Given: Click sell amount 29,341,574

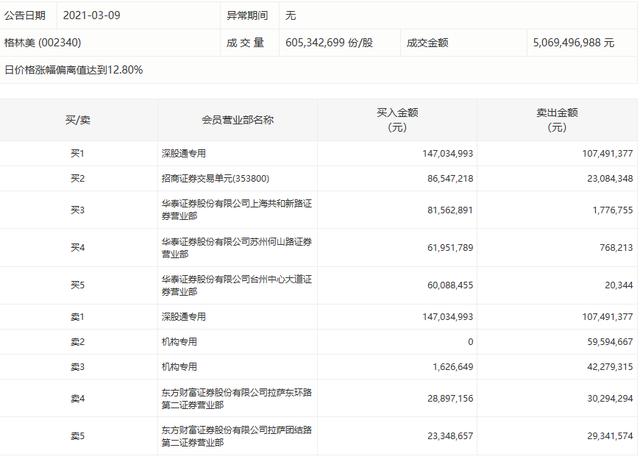Looking at the screenshot, I should click(x=610, y=436).
